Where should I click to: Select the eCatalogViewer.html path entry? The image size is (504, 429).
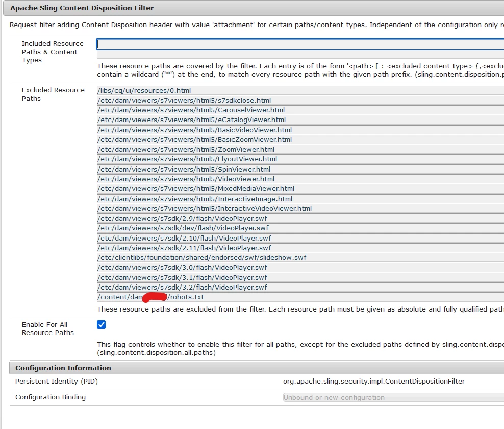(x=300, y=120)
